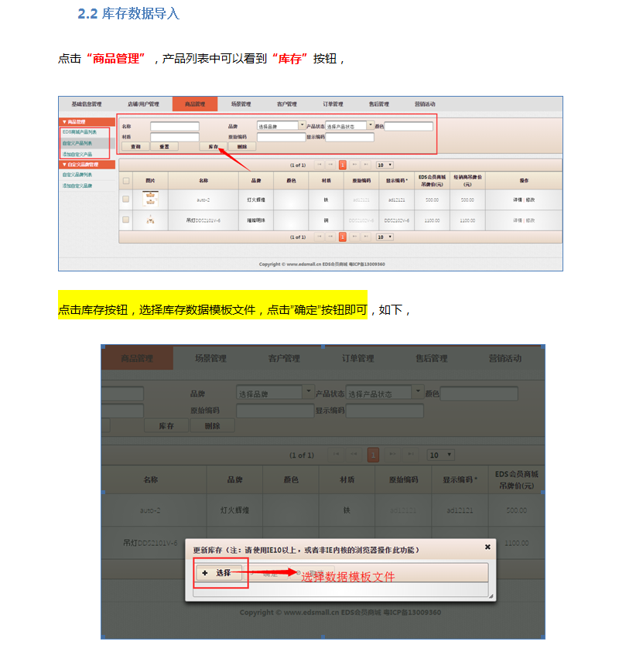Click the + 选择 file button in dialog
The width and height of the screenshot is (619, 672).
(219, 573)
